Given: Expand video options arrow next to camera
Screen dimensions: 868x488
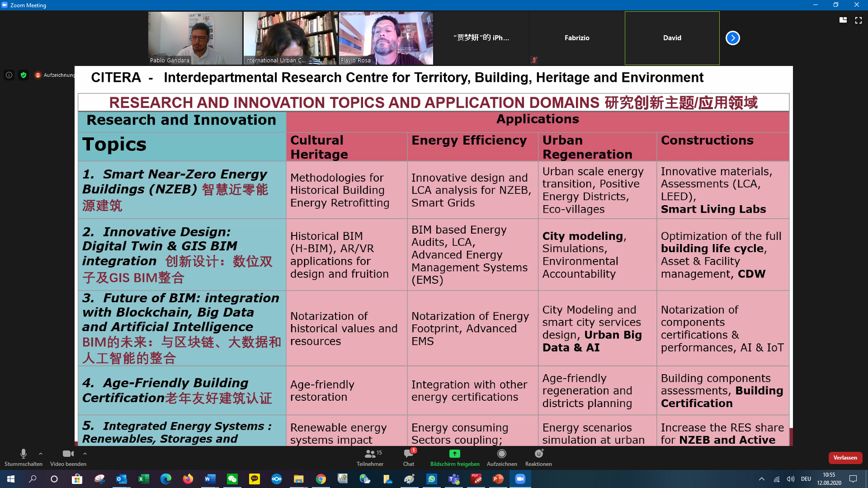Looking at the screenshot, I should (85, 454).
